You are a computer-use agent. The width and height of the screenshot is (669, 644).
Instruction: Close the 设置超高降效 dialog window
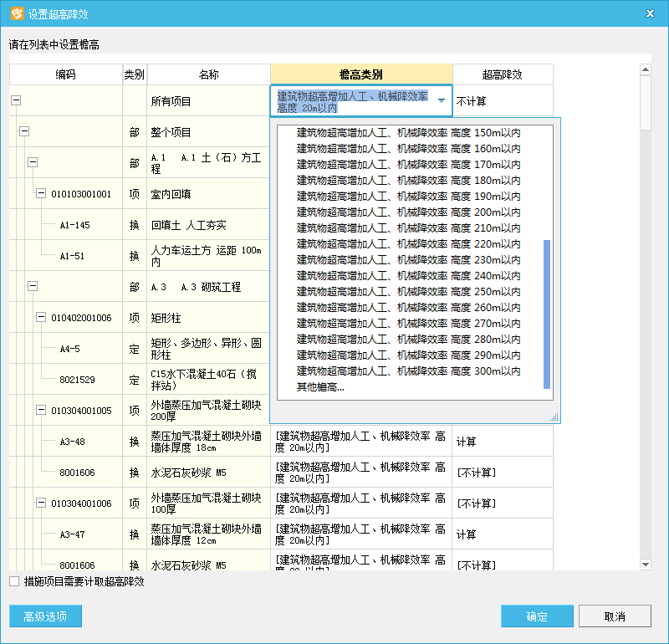pos(651,13)
